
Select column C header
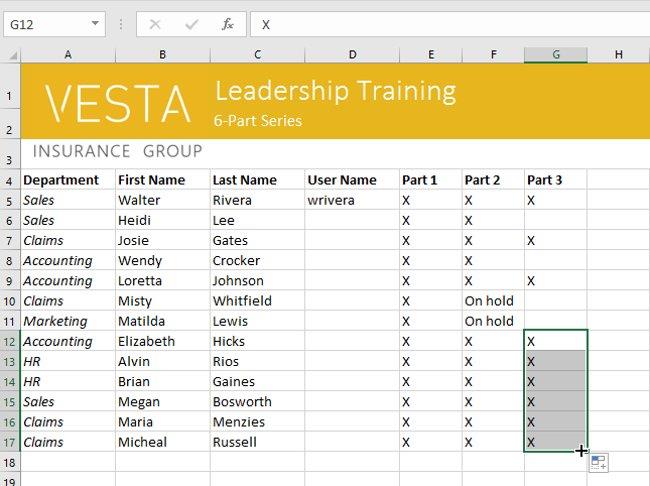(x=257, y=55)
